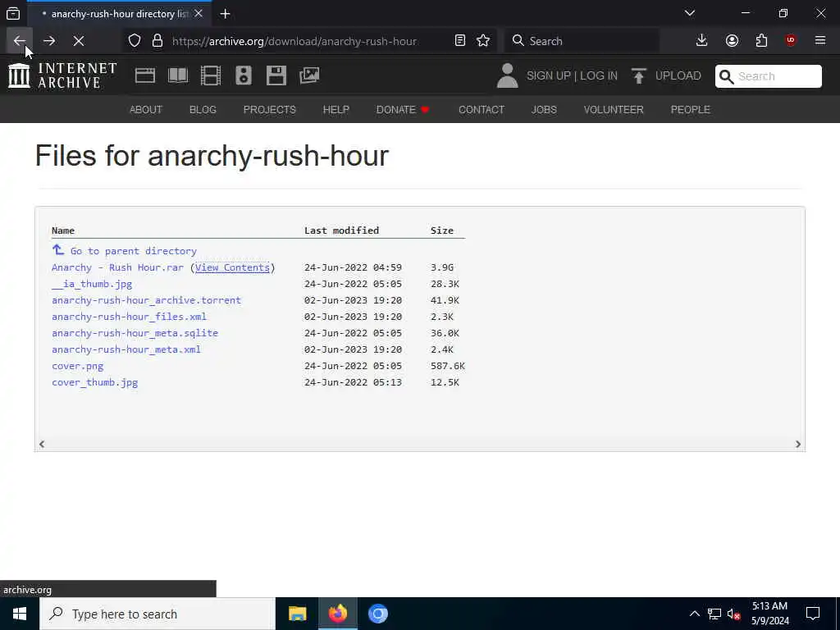840x630 pixels.
Task: Expand the list all tabs chevron
Action: coord(689,13)
